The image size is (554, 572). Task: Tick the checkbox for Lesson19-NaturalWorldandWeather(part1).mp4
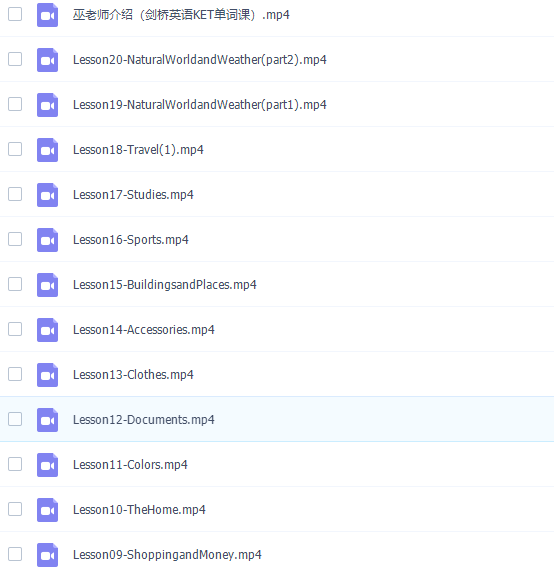click(x=15, y=104)
